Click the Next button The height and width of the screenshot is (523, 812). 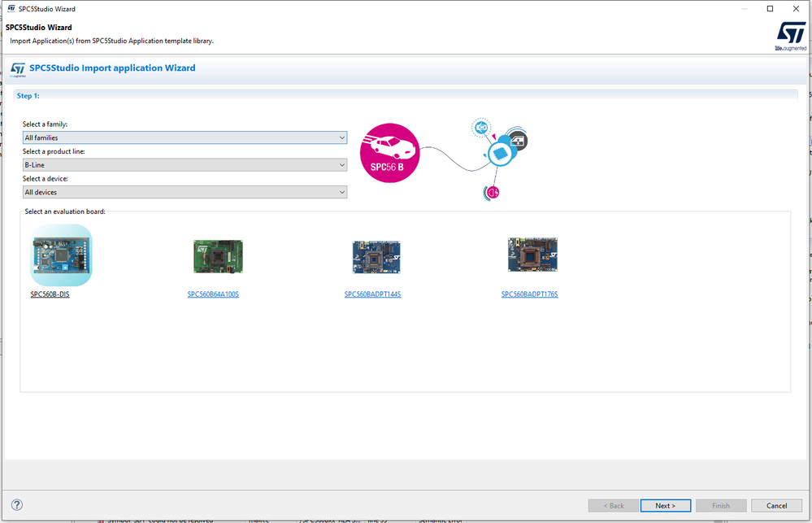pyautogui.click(x=666, y=505)
